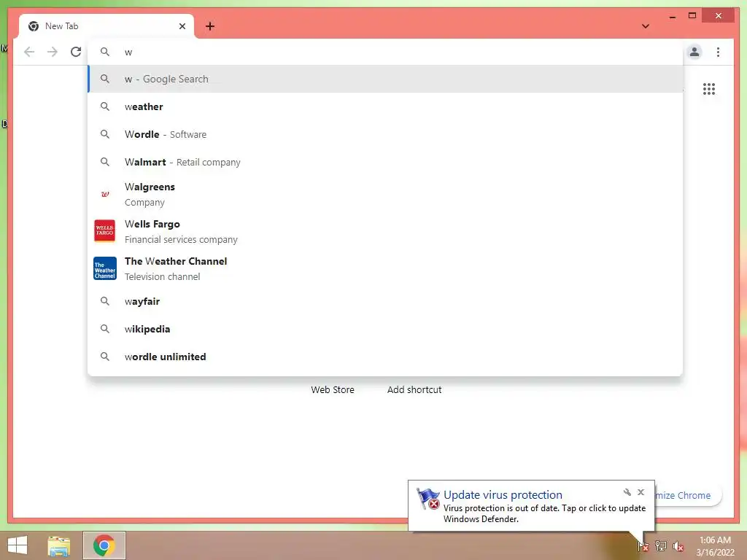
Task: Open Chrome's three-dot menu
Action: click(718, 52)
